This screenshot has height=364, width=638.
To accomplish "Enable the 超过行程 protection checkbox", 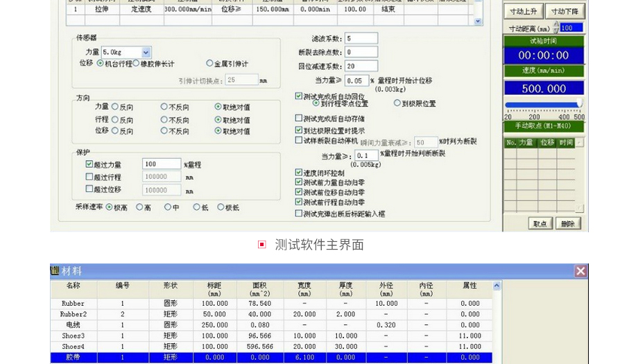I will click(x=89, y=177).
